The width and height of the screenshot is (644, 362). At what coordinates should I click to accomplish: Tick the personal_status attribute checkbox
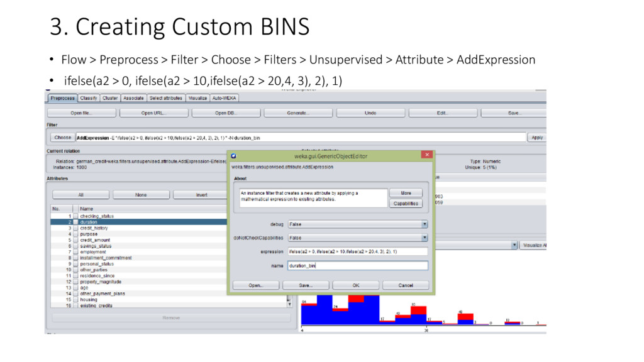[75, 264]
